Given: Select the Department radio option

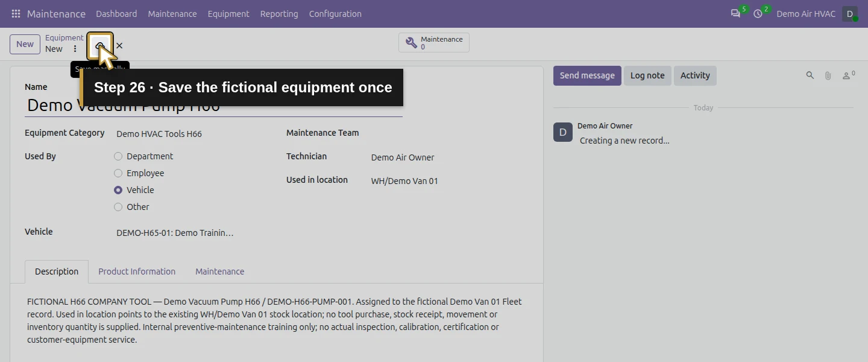Looking at the screenshot, I should (118, 156).
